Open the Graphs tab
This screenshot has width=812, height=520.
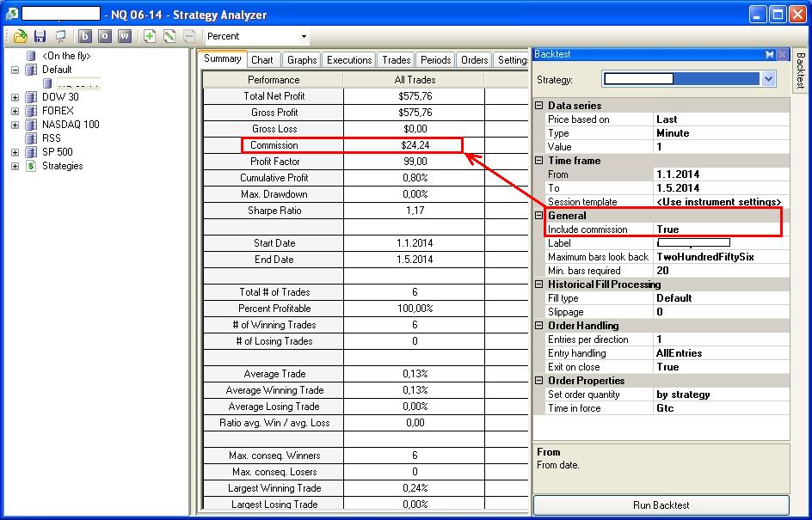[x=302, y=60]
